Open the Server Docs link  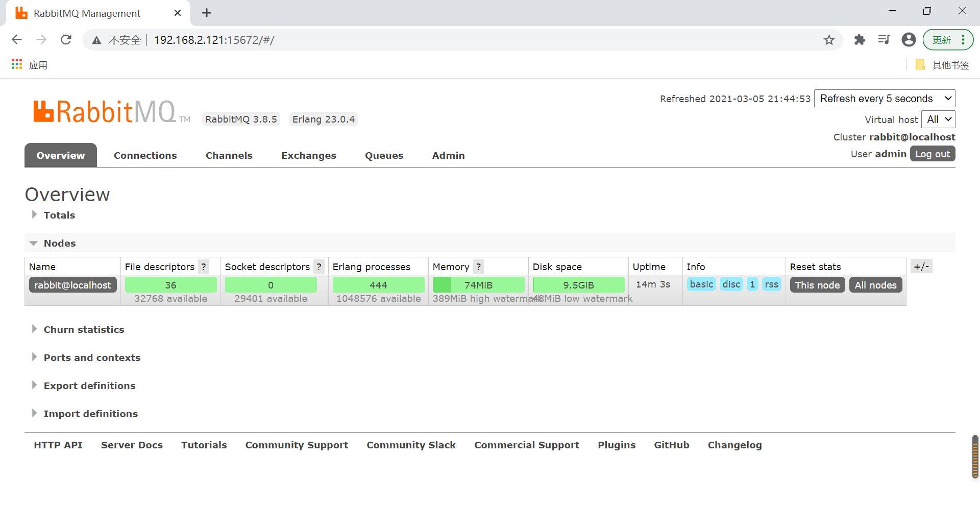pos(132,445)
